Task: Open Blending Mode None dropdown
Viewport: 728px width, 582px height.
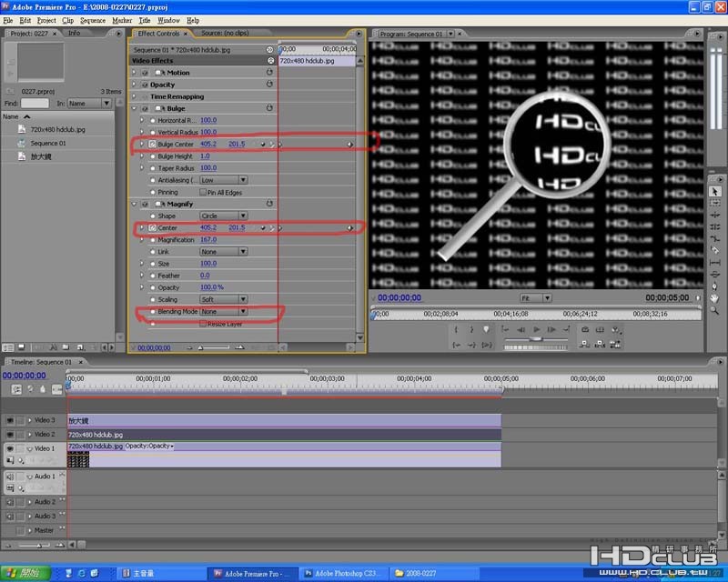Action: [x=224, y=311]
